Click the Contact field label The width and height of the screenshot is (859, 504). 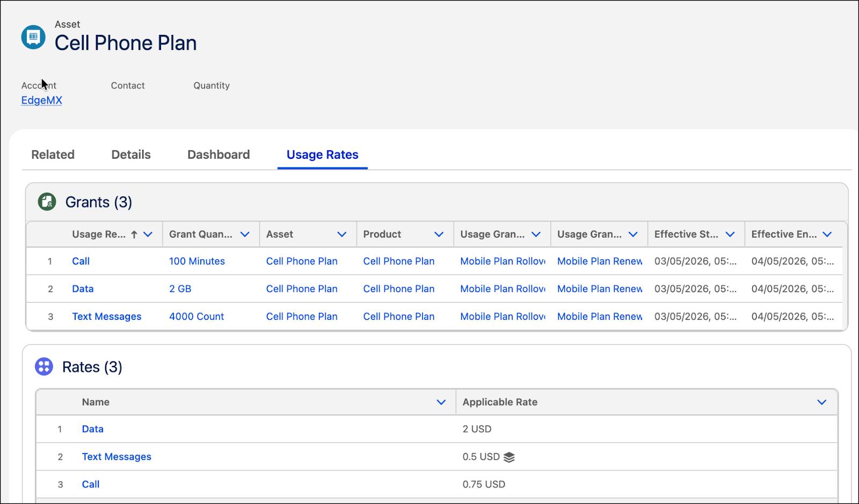(x=128, y=85)
